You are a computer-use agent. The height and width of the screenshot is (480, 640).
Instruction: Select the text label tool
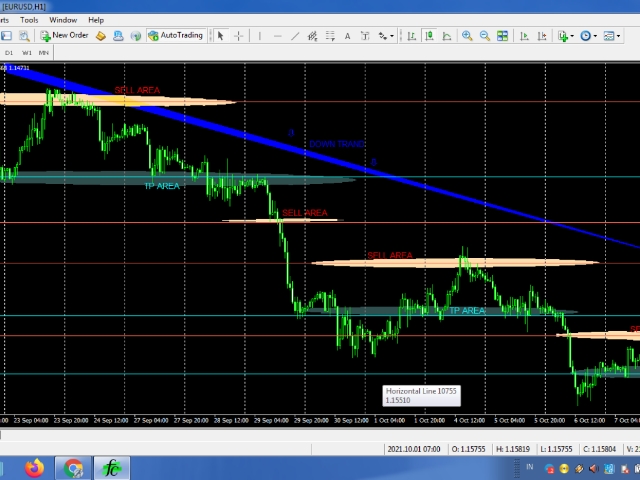coord(348,36)
